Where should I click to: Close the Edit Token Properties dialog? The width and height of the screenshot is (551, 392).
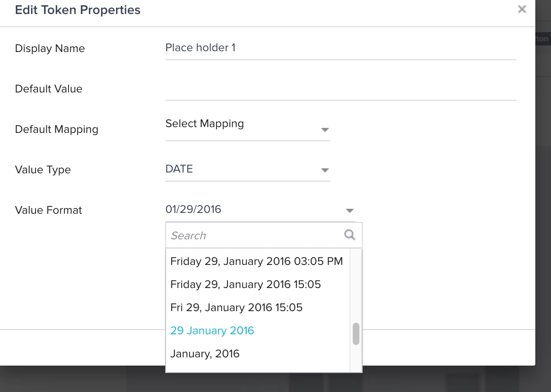point(522,9)
